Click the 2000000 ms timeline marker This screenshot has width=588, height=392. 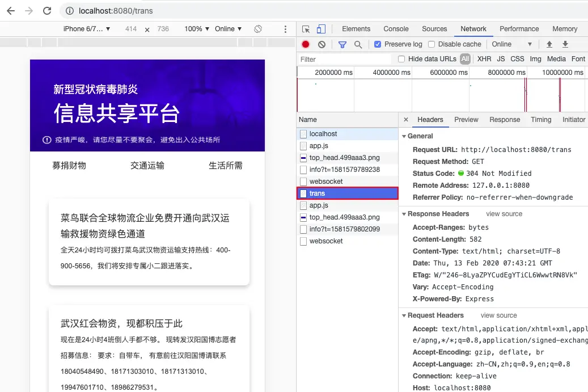coord(334,73)
